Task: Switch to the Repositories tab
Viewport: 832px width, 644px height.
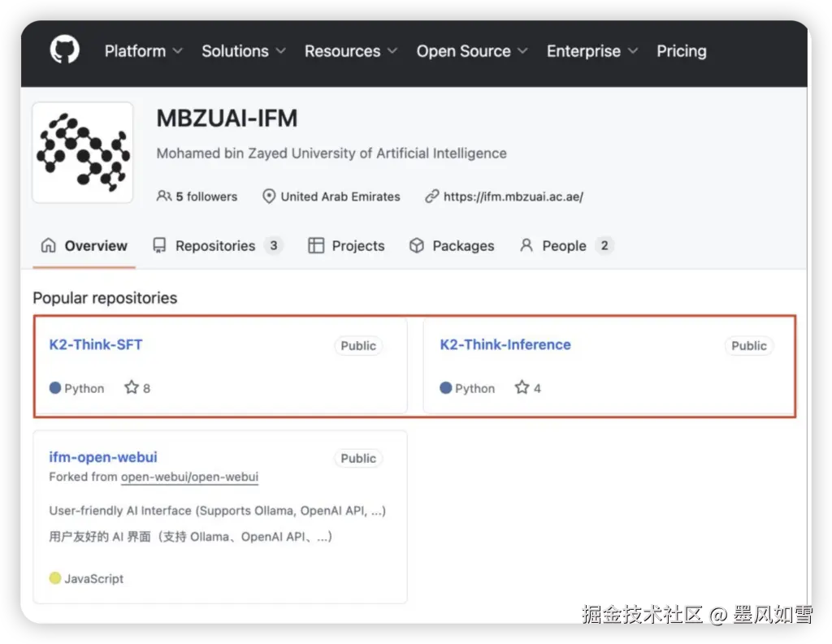Action: pos(218,245)
